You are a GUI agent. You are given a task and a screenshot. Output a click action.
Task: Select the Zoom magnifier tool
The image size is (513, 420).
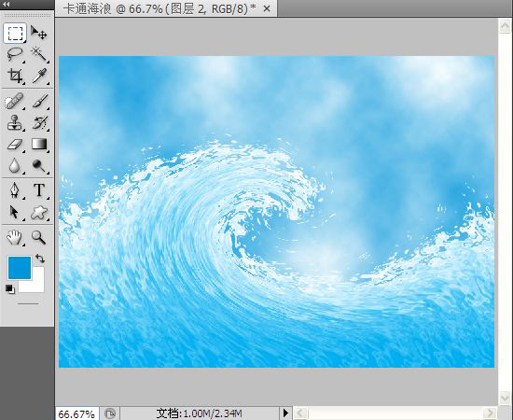38,237
